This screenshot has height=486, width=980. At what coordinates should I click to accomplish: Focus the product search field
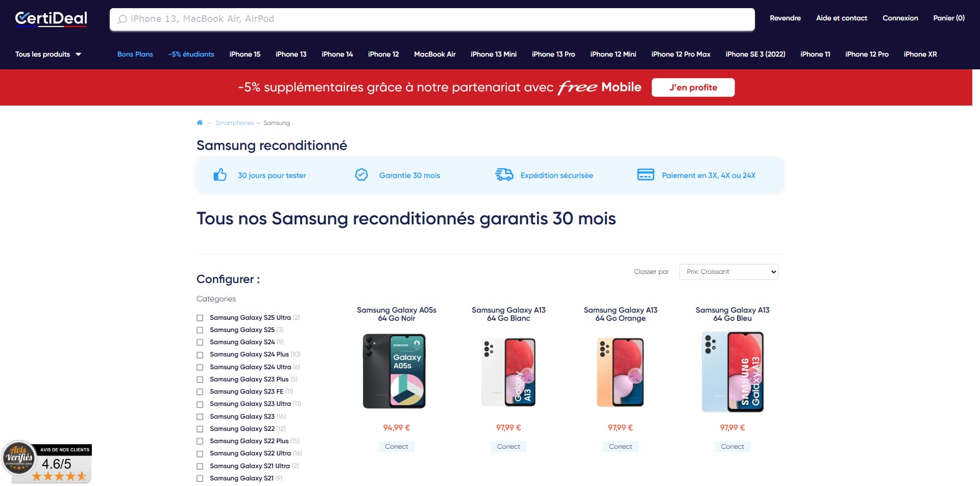coord(432,19)
